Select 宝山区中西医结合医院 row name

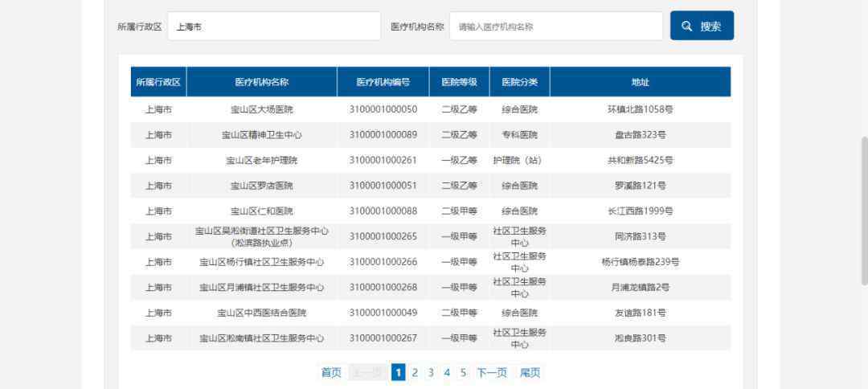pyautogui.click(x=262, y=313)
